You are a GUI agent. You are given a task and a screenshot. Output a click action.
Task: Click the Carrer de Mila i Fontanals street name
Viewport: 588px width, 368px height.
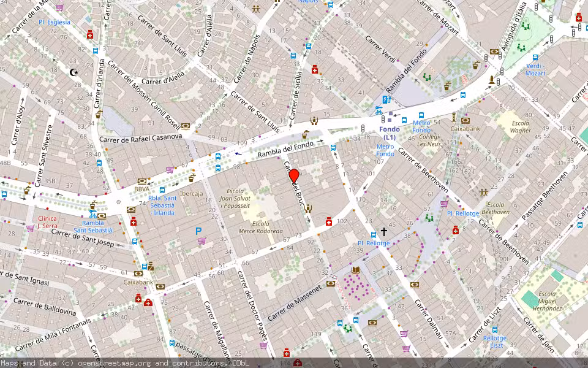(x=53, y=335)
